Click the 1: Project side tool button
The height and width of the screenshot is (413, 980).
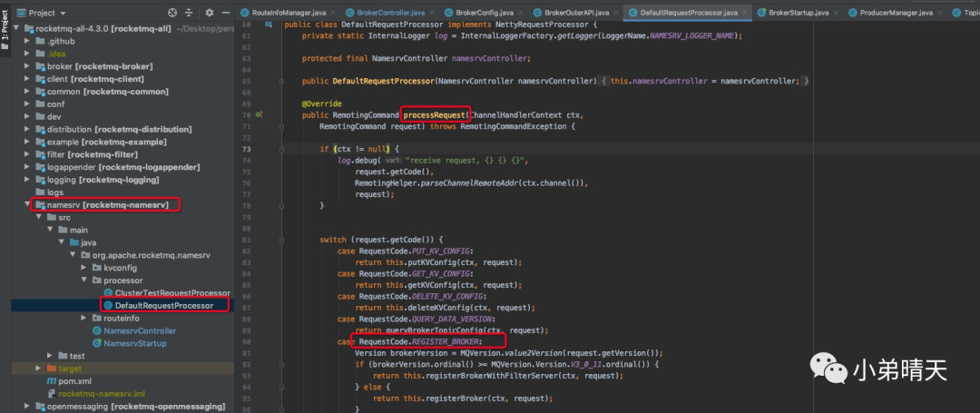click(5, 28)
